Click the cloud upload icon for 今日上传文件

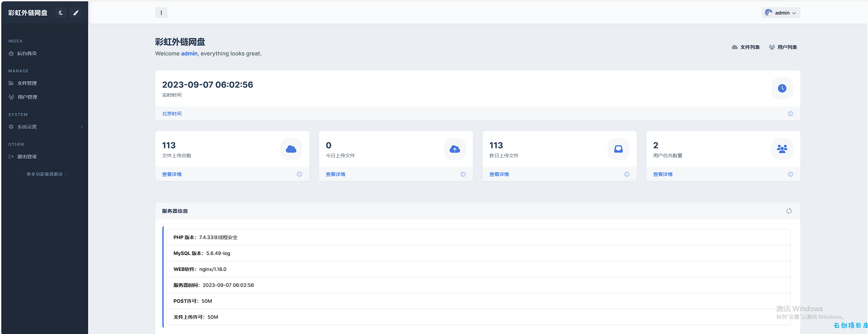click(455, 149)
